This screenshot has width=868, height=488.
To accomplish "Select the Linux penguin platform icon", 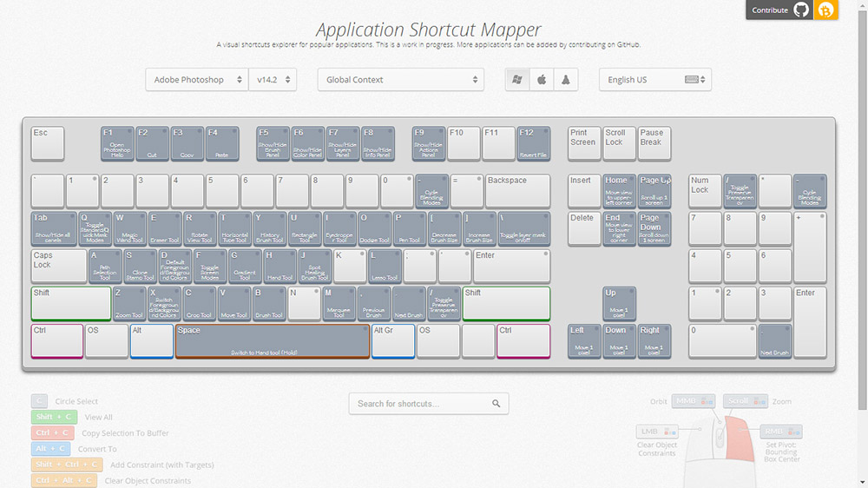I will (566, 80).
